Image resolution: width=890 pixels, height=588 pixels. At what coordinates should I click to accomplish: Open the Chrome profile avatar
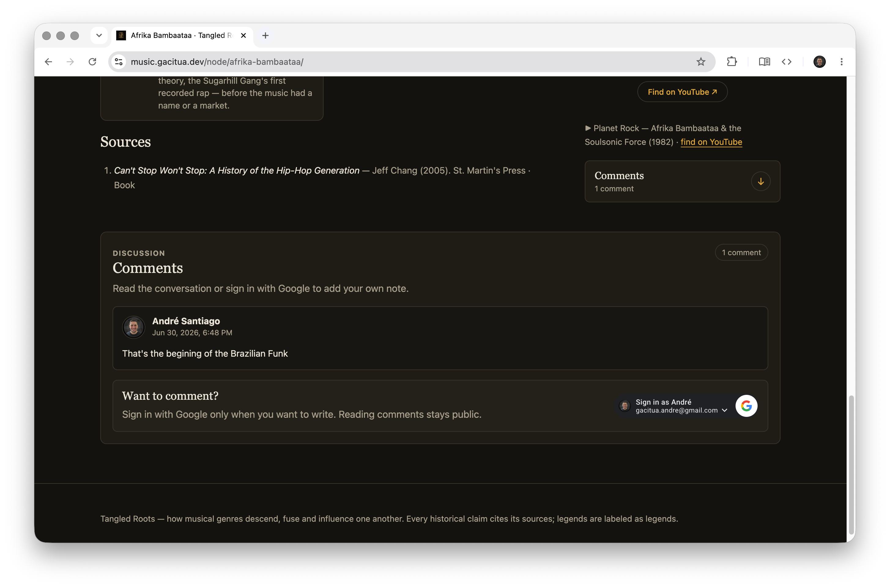[x=819, y=62]
